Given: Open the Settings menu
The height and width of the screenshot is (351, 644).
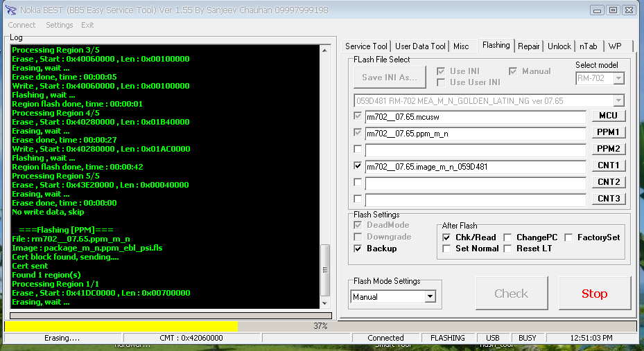Looking at the screenshot, I should [59, 25].
